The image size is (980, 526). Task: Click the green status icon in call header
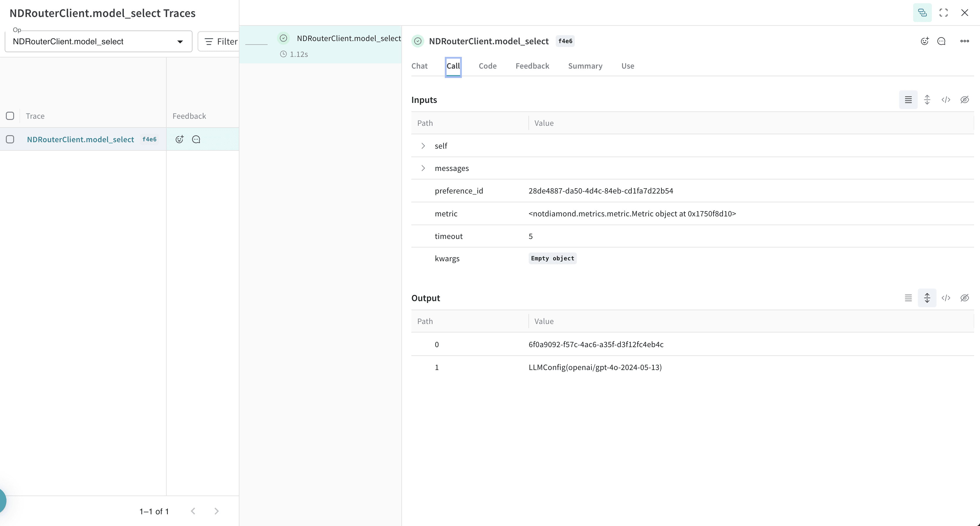418,41
